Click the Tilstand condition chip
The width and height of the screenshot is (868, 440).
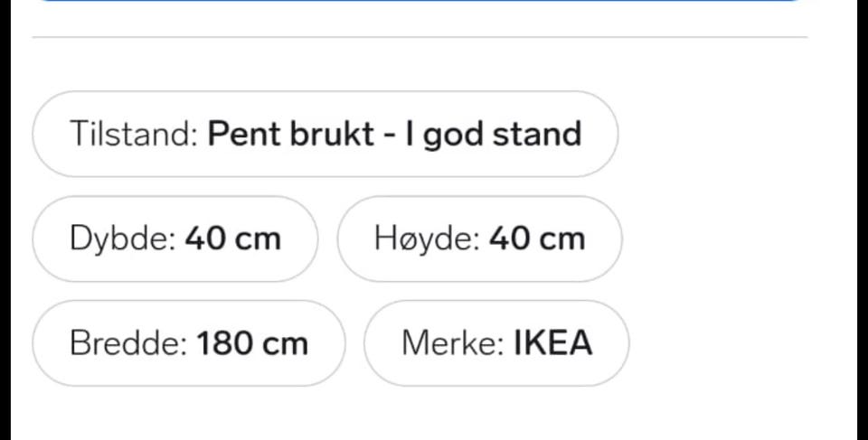coord(325,134)
